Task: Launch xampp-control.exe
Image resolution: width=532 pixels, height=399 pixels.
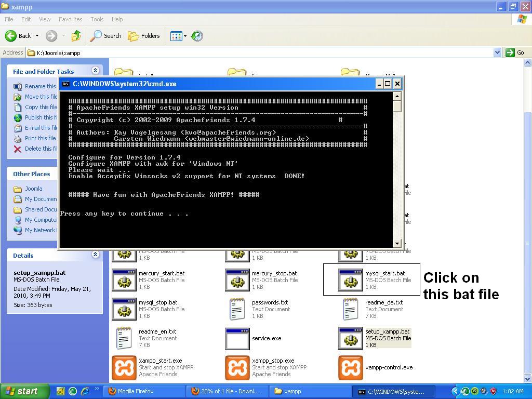Action: (x=350, y=368)
